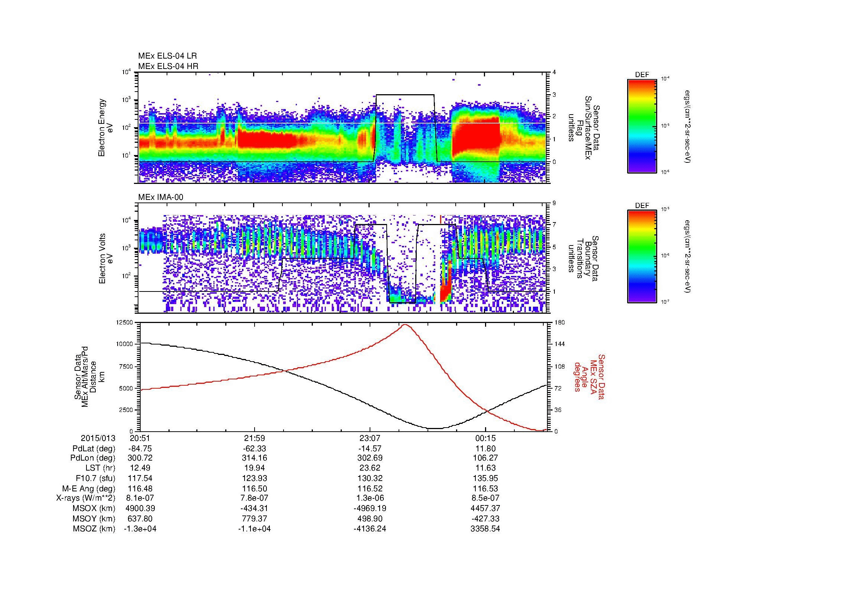Click the date label '2015/013'

98,438
